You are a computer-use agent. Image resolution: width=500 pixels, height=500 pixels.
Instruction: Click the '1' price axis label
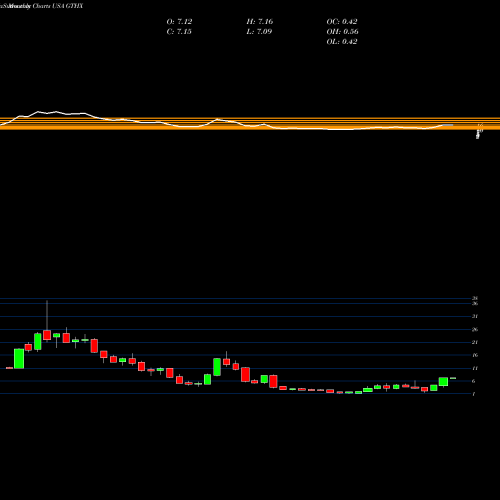click(x=474, y=394)
